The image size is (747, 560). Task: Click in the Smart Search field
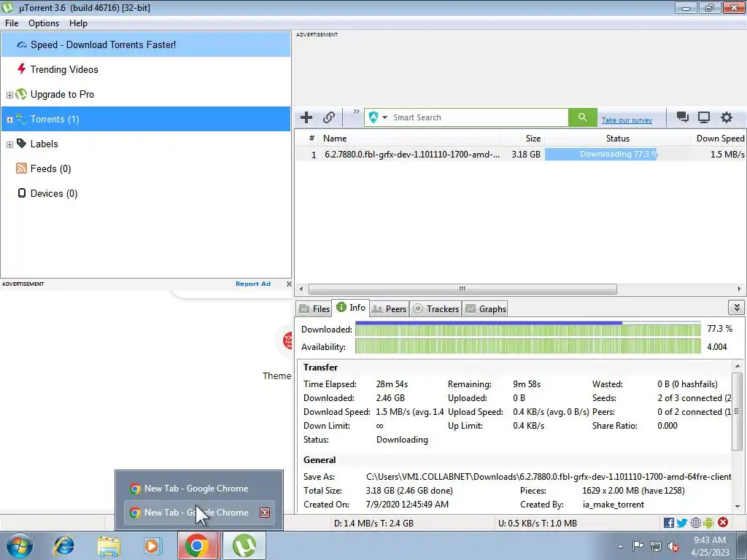click(x=479, y=117)
